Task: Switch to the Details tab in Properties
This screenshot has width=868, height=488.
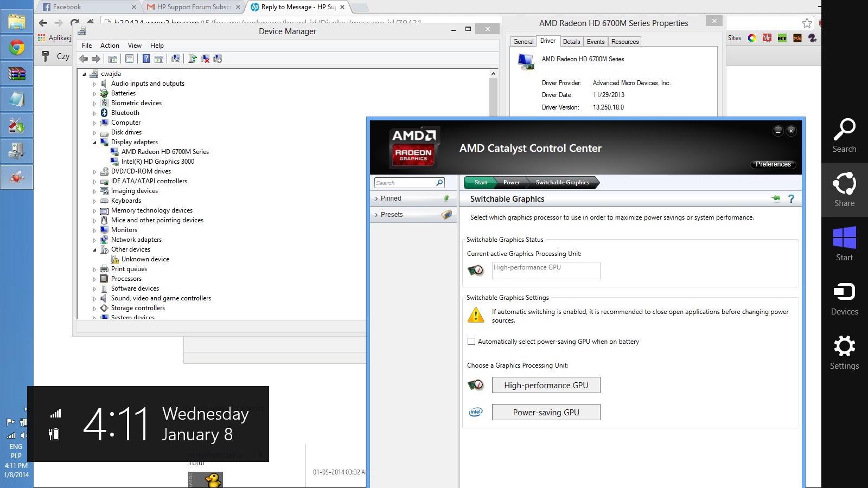Action: pyautogui.click(x=571, y=42)
